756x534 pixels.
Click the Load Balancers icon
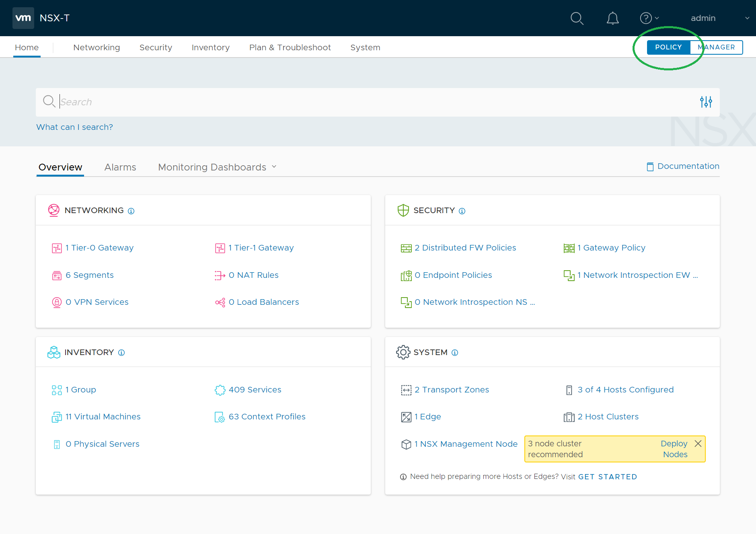click(x=220, y=302)
